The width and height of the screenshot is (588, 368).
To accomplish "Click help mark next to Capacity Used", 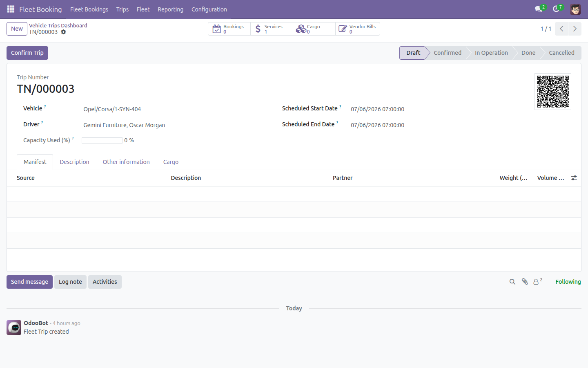I will [73, 139].
